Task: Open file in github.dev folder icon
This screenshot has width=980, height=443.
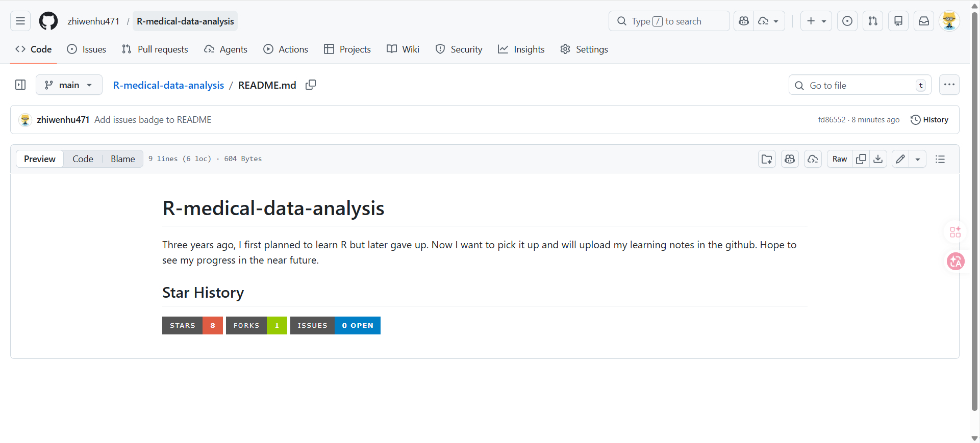Action: 767,159
